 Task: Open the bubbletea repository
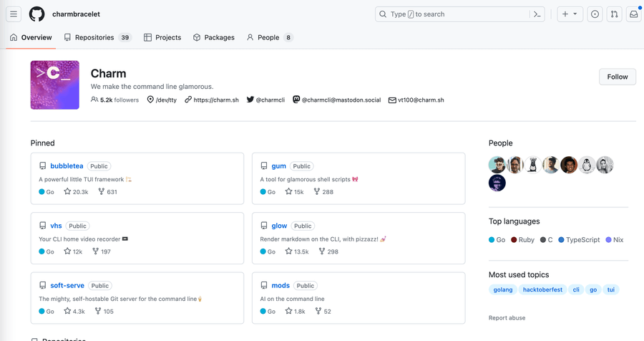67,165
